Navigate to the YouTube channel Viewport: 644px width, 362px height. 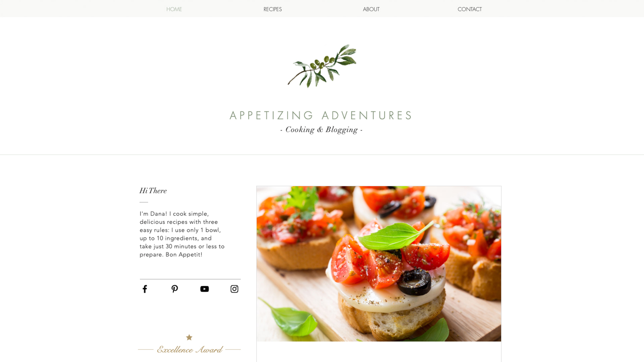click(204, 289)
